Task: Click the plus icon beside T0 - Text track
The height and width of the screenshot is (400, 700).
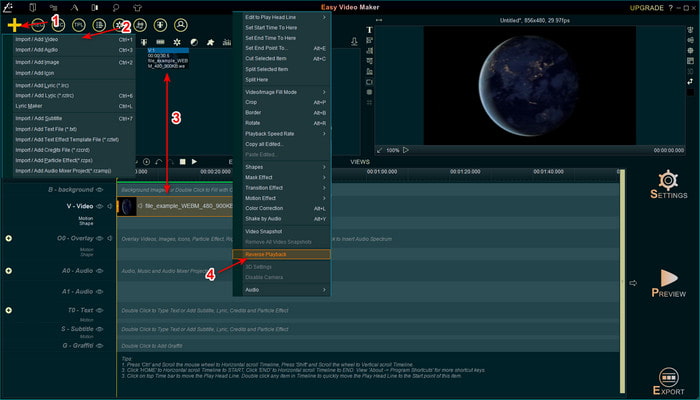Action: click(x=8, y=310)
